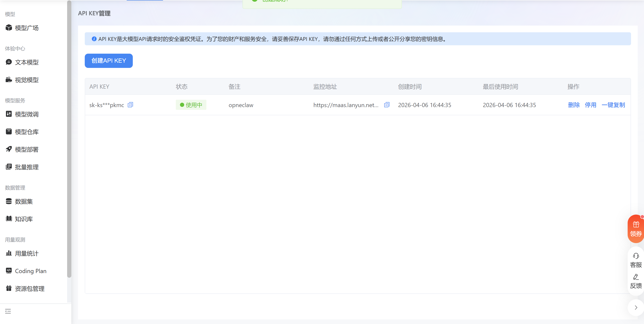Copy the monitoring address URL
This screenshot has height=324, width=644.
pyautogui.click(x=386, y=105)
